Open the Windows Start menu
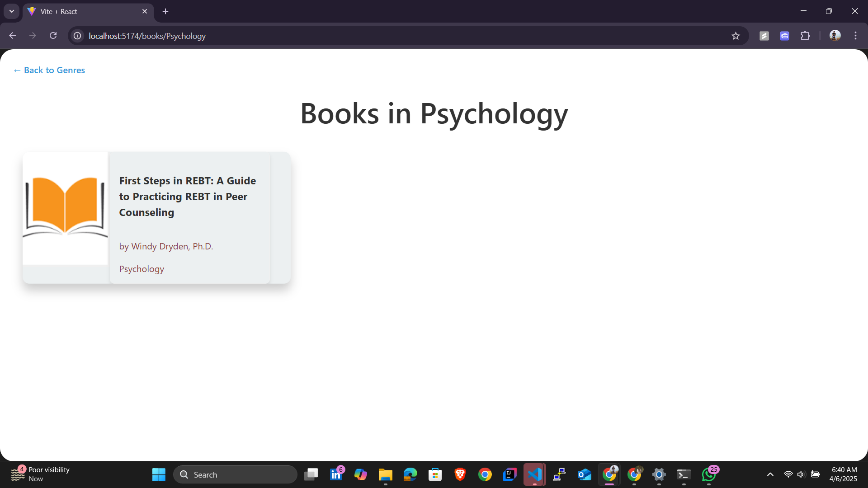Viewport: 868px width, 488px height. coord(159,474)
